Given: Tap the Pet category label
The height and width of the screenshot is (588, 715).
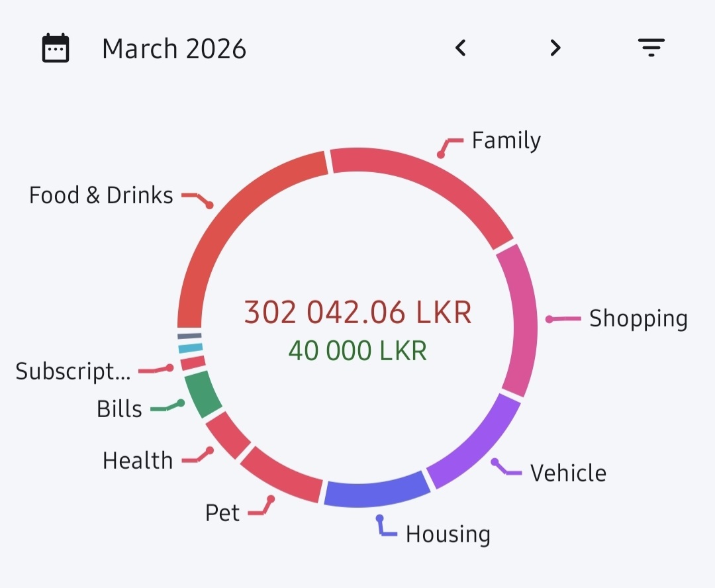Looking at the screenshot, I should pyautogui.click(x=222, y=513).
